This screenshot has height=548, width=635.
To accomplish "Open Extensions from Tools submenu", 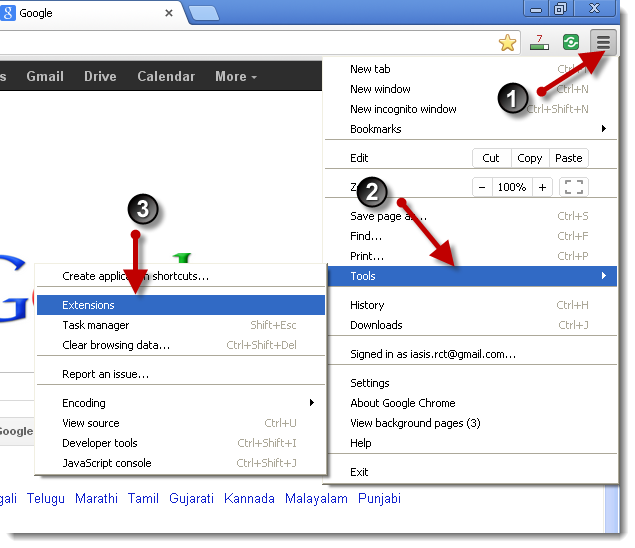I will point(181,305).
